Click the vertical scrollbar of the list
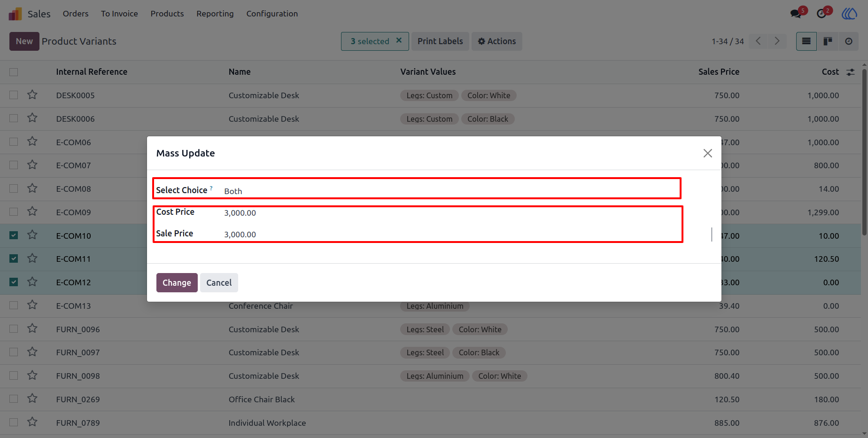Screen dimensions: 868x438 865,152
